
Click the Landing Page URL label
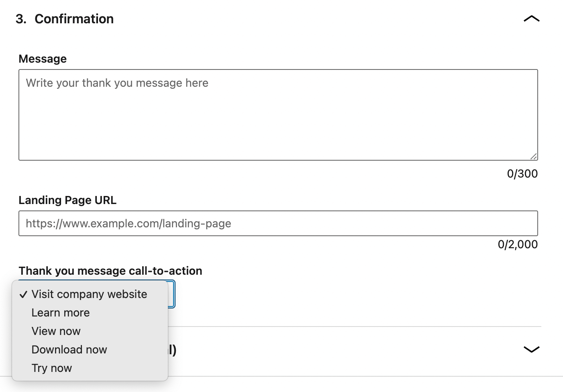pyautogui.click(x=67, y=200)
